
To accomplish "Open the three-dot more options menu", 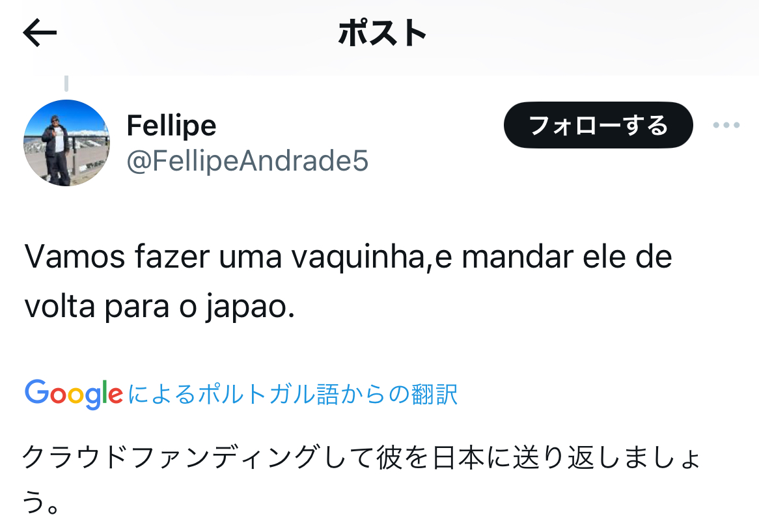I will tap(726, 125).
